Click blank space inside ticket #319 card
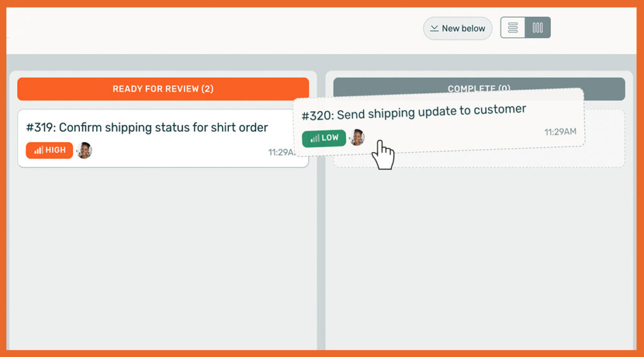Image resolution: width=644 pixels, height=357 pixels. coord(189,152)
